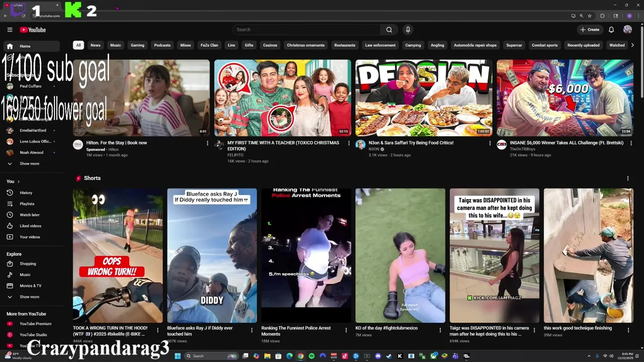The image size is (644, 362).
Task: Open OOPS WRONG TURN short thumbnail
Action: (x=118, y=255)
